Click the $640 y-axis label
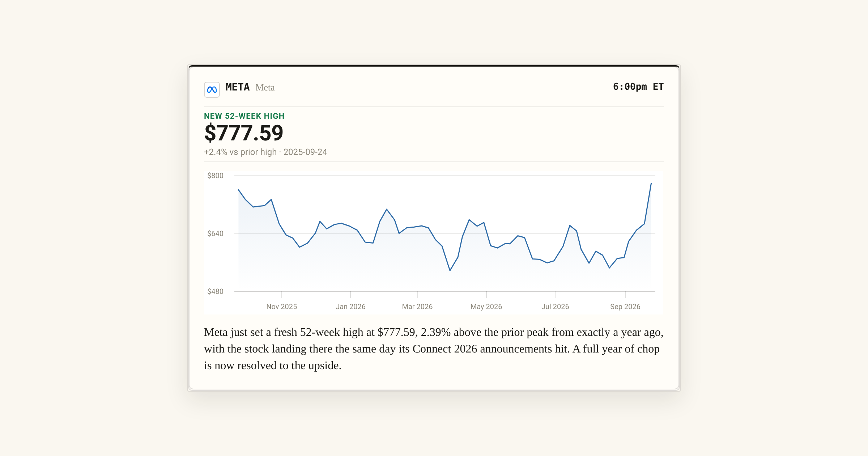The image size is (868, 456). coord(215,233)
